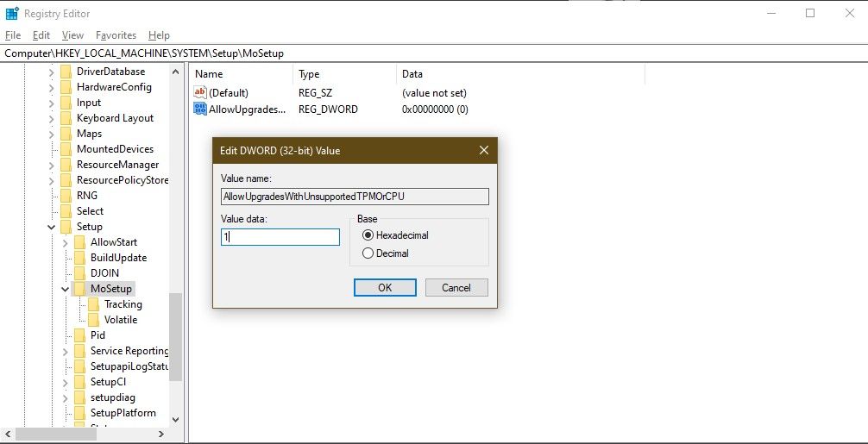
Task: Select the Maps folder icon
Action: [66, 134]
